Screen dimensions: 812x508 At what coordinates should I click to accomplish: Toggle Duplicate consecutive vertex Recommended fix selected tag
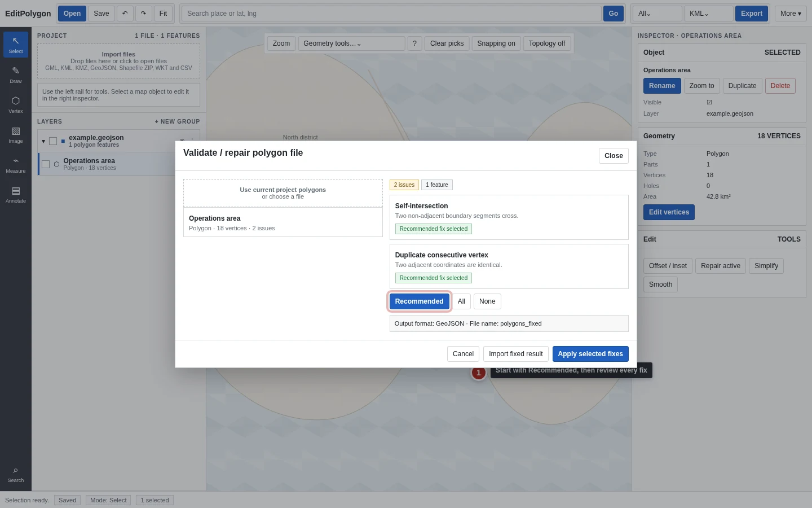pyautogui.click(x=434, y=278)
